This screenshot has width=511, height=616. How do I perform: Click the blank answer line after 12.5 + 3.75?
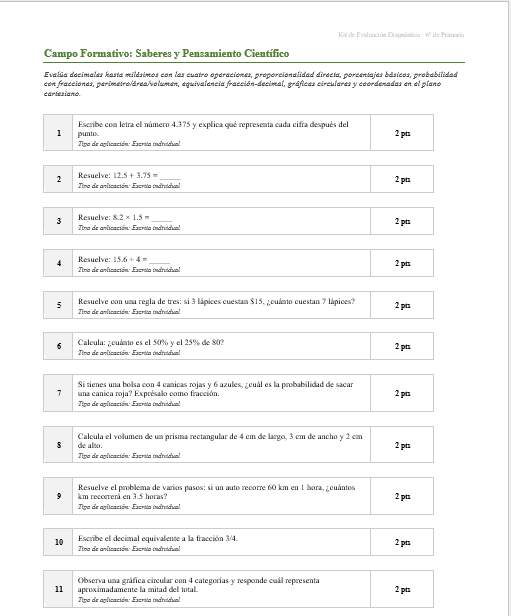tap(170, 176)
